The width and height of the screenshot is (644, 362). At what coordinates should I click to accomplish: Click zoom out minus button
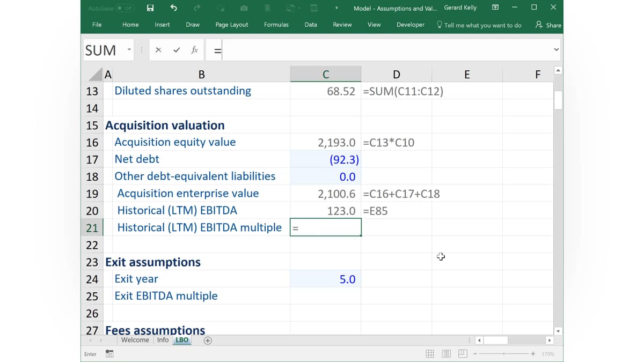pyautogui.click(x=475, y=354)
